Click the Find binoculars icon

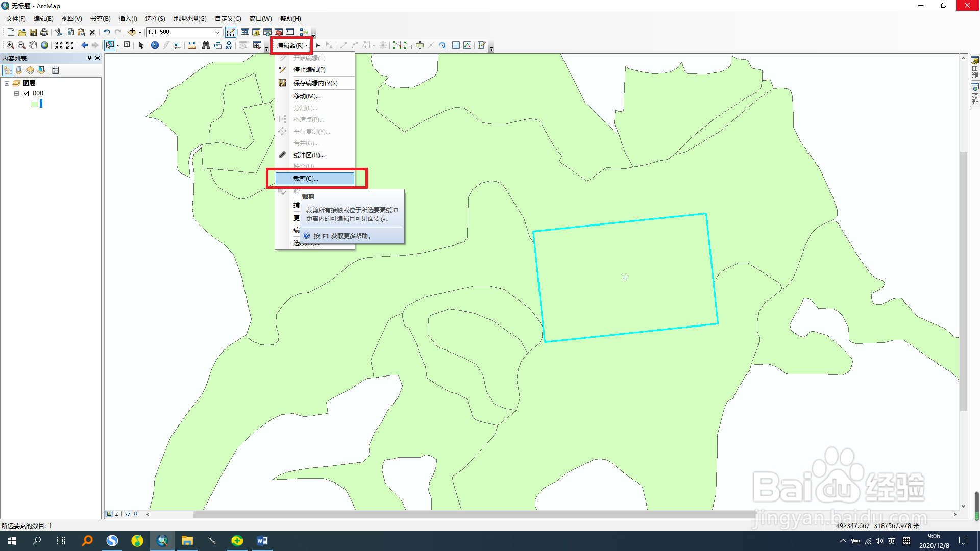(206, 45)
